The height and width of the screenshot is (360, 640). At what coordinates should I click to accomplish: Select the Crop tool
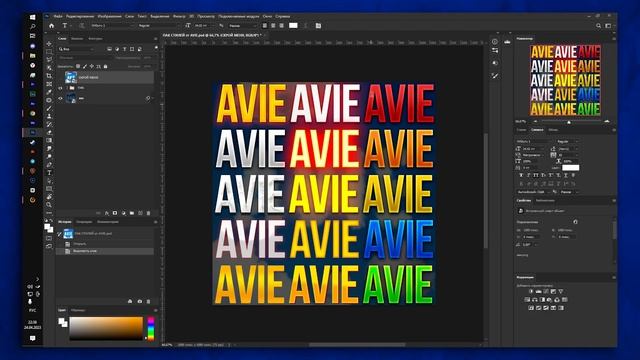[x=49, y=76]
